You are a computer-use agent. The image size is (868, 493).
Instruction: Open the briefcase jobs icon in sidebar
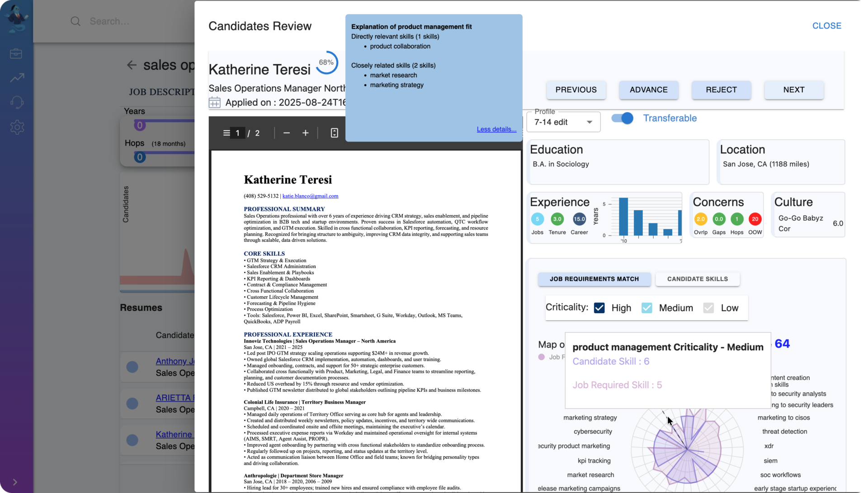tap(16, 54)
